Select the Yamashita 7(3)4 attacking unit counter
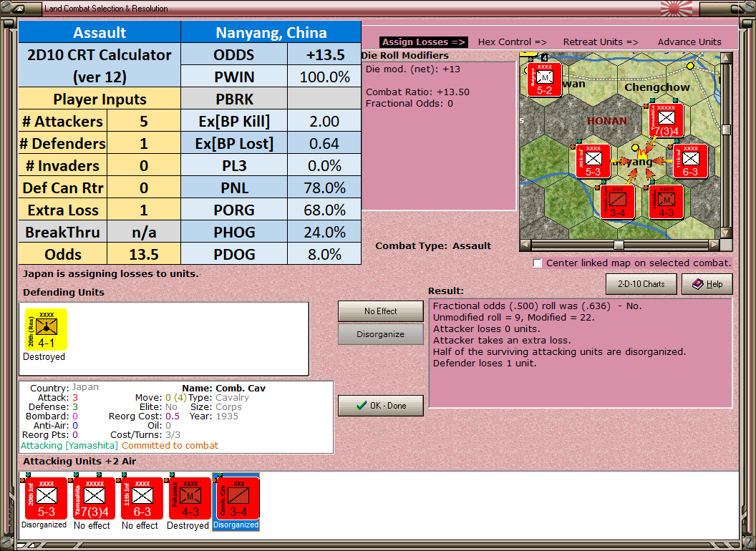This screenshot has width=756, height=551. tap(94, 499)
